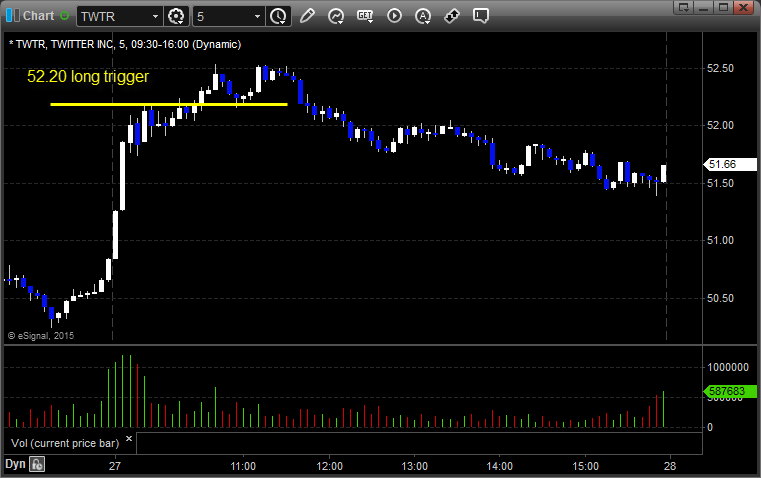Open the chart comment bubble icon
The width and height of the screenshot is (761, 478).
(480, 16)
